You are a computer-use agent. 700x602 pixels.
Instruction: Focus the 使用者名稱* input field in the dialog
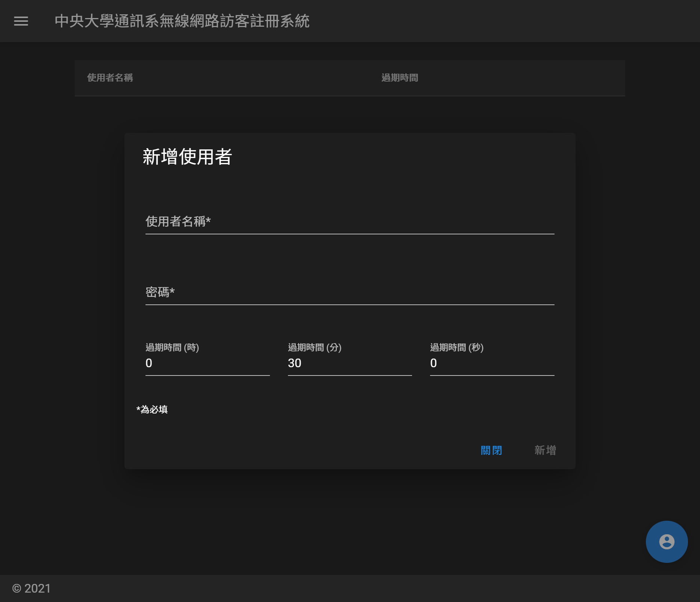(x=350, y=222)
